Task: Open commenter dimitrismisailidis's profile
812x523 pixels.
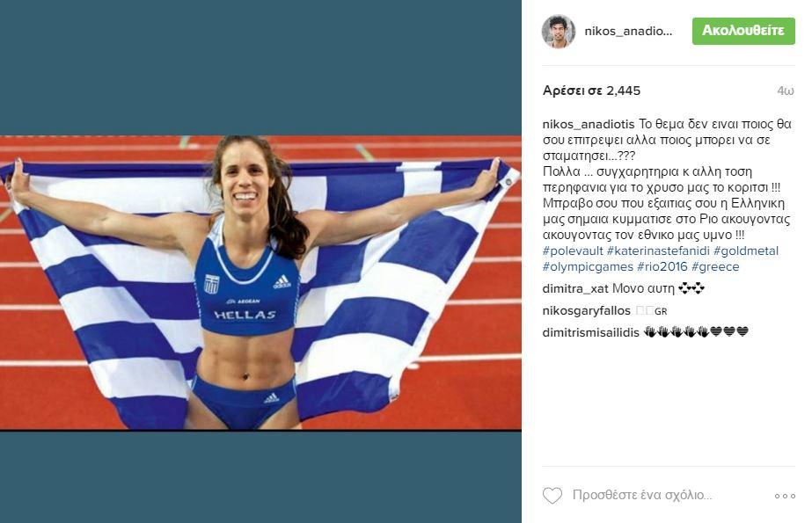Action: pyautogui.click(x=591, y=332)
